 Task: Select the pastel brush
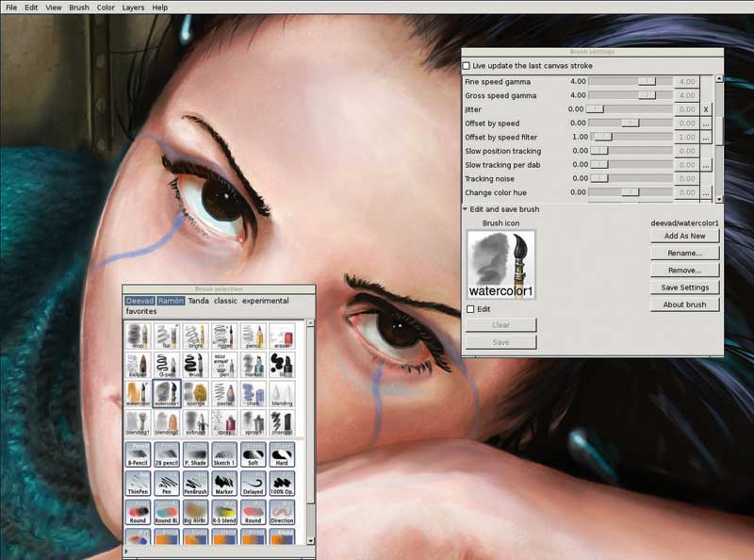pyautogui.click(x=224, y=393)
